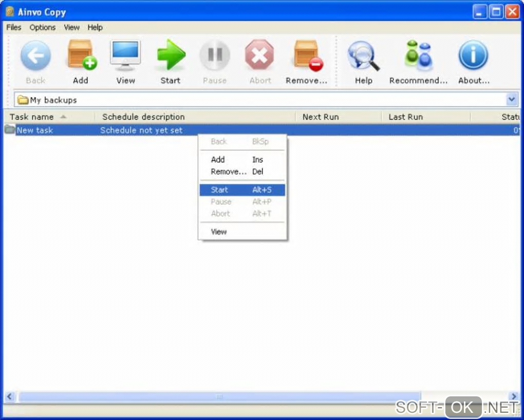Choose Abort in the context menu
This screenshot has width=524, height=420.
(242, 214)
